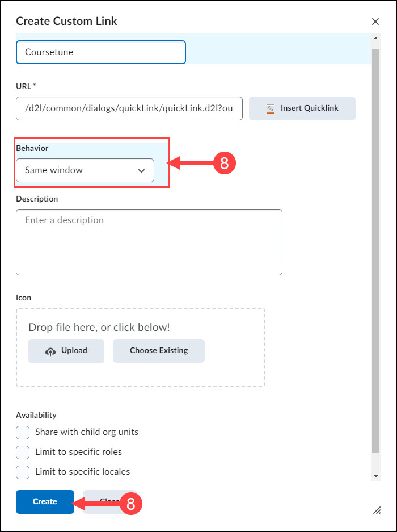Click the dialog resize handle icon
Image resolution: width=397 pixels, height=532 pixels.
coord(377,510)
